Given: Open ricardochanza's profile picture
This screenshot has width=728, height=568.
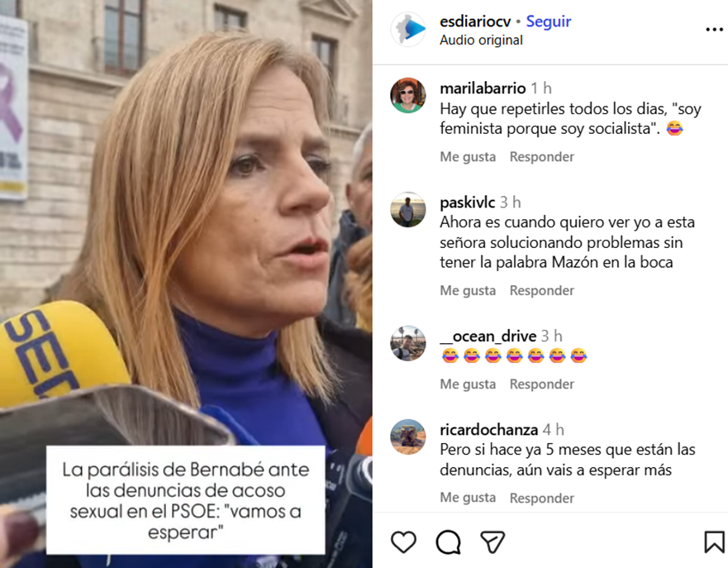Looking at the screenshot, I should click(408, 437).
